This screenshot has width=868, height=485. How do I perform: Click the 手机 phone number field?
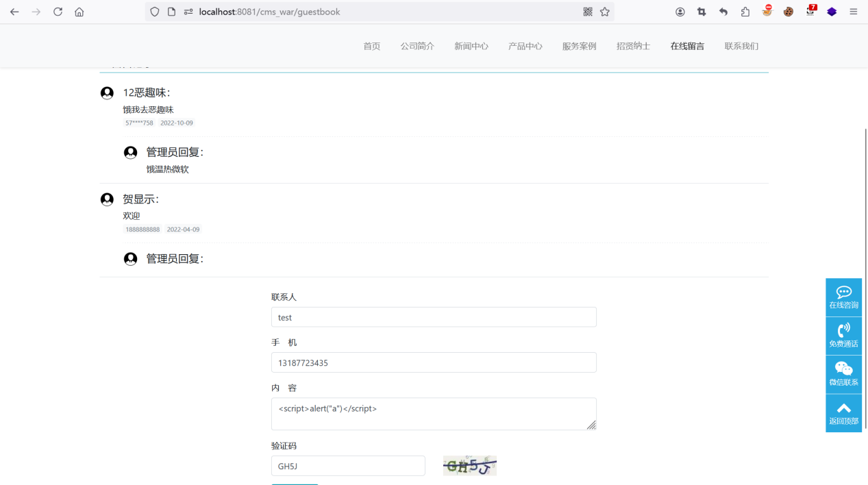pos(434,362)
